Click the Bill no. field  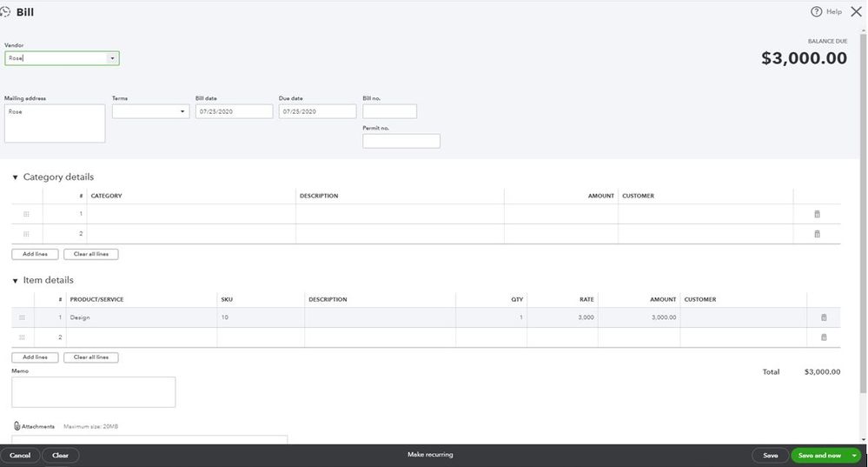coord(390,111)
